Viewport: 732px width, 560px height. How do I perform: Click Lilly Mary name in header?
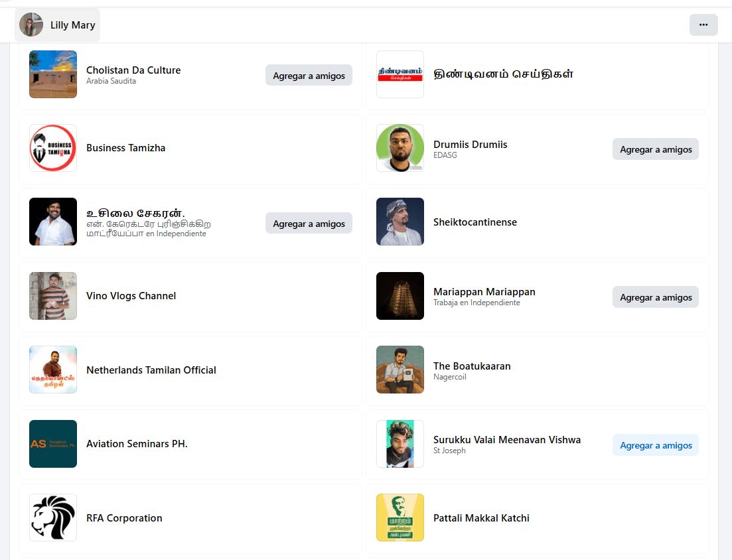point(73,25)
